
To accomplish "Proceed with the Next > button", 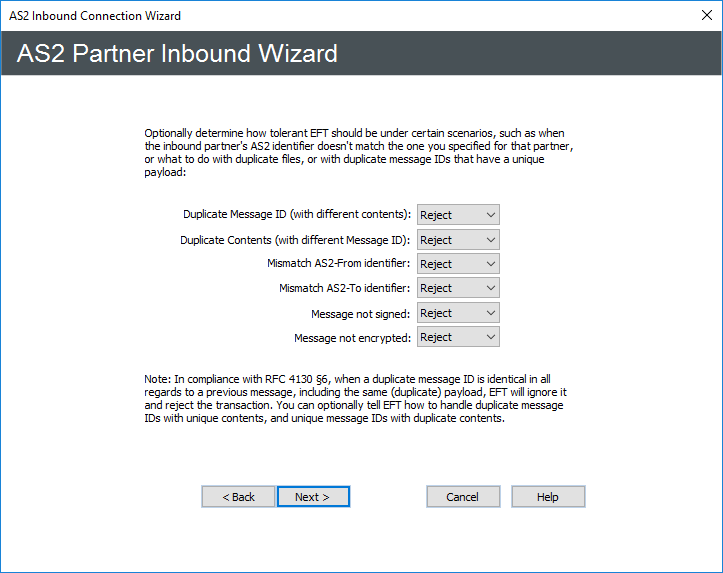I will [x=313, y=497].
